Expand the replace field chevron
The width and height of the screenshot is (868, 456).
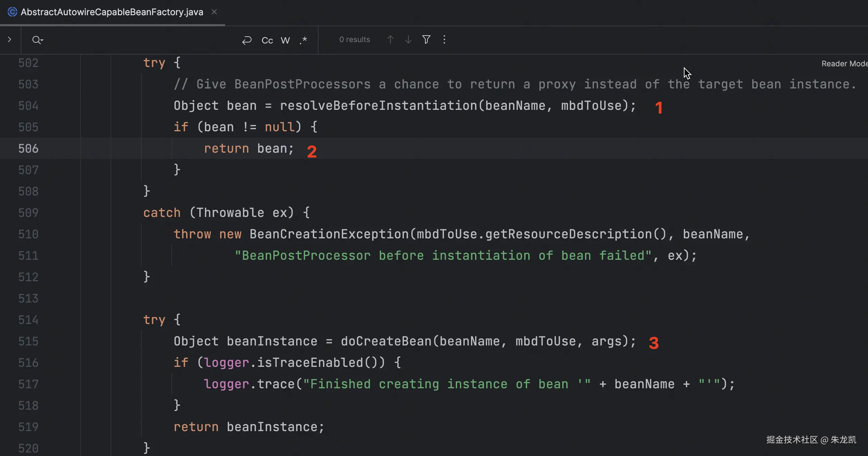(10, 40)
